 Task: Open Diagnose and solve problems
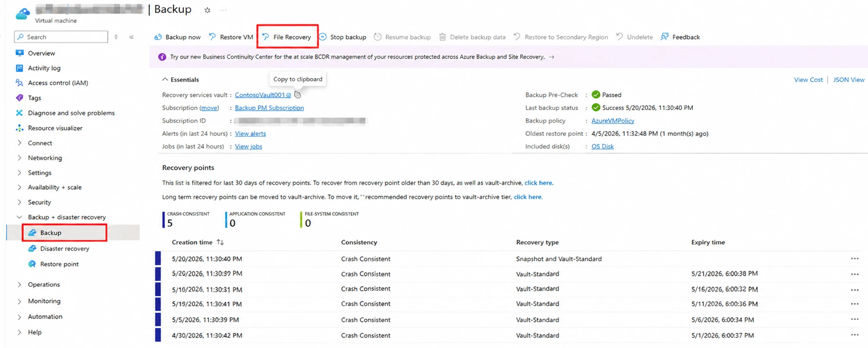tap(71, 113)
